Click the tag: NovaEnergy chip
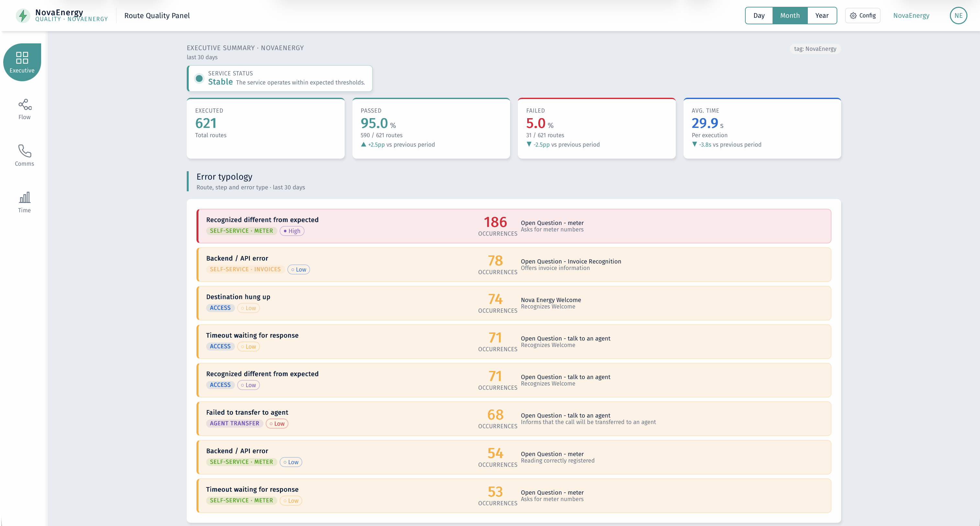This screenshot has height=526, width=980. pyautogui.click(x=815, y=49)
